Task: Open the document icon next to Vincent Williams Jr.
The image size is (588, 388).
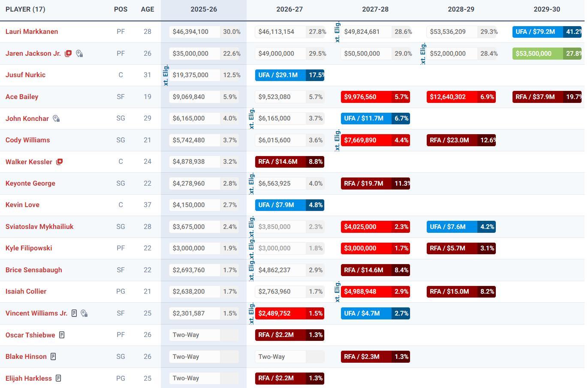Action: click(74, 313)
